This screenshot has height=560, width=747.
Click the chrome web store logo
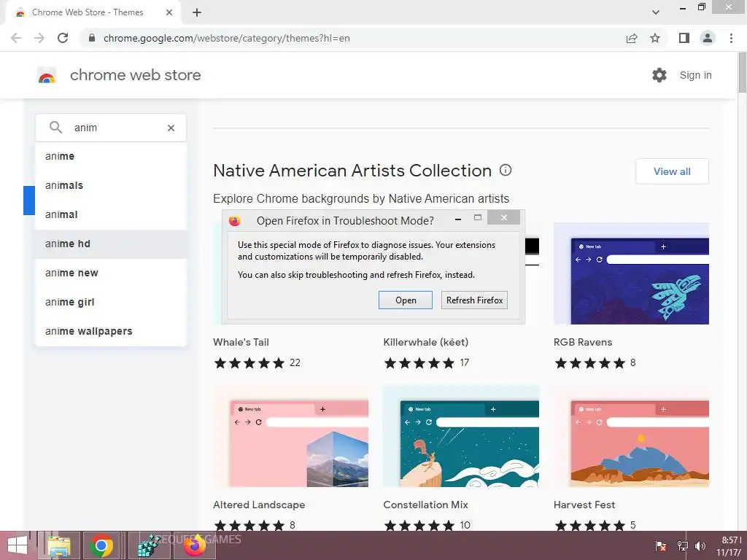47,75
